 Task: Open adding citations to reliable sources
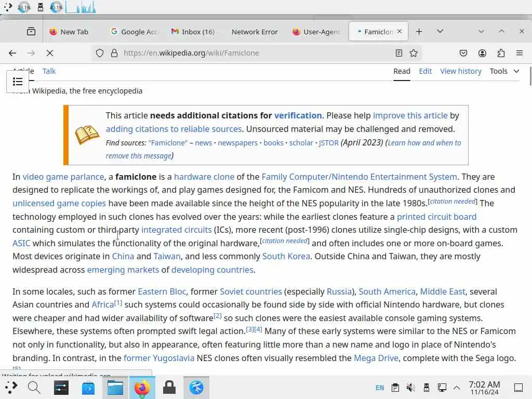[x=174, y=129]
